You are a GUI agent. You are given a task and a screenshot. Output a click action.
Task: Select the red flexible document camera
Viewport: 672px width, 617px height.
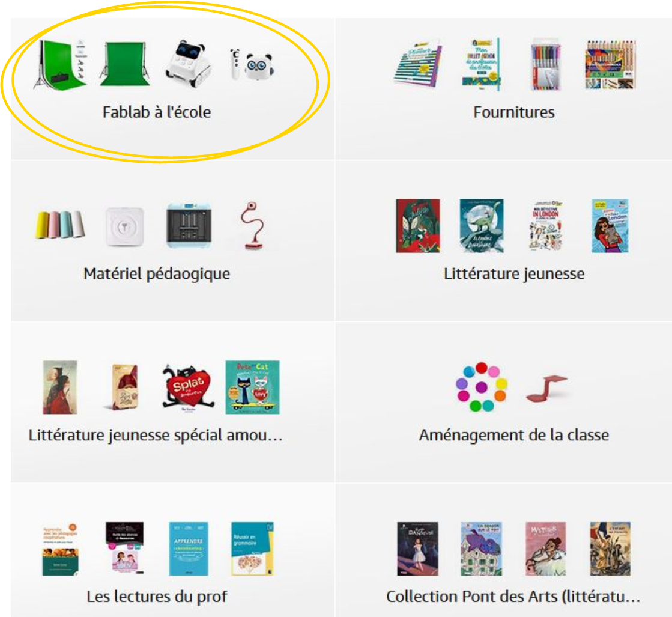point(253,226)
